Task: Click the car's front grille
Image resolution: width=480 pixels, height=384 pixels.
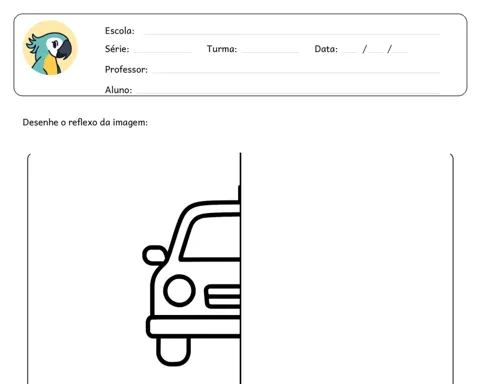Action: pyautogui.click(x=222, y=296)
